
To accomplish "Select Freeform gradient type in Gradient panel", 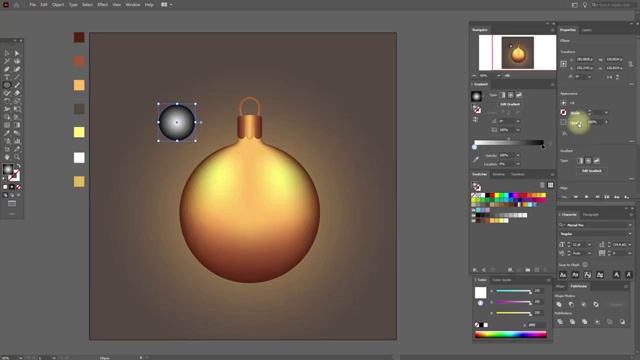I will pyautogui.click(x=519, y=95).
